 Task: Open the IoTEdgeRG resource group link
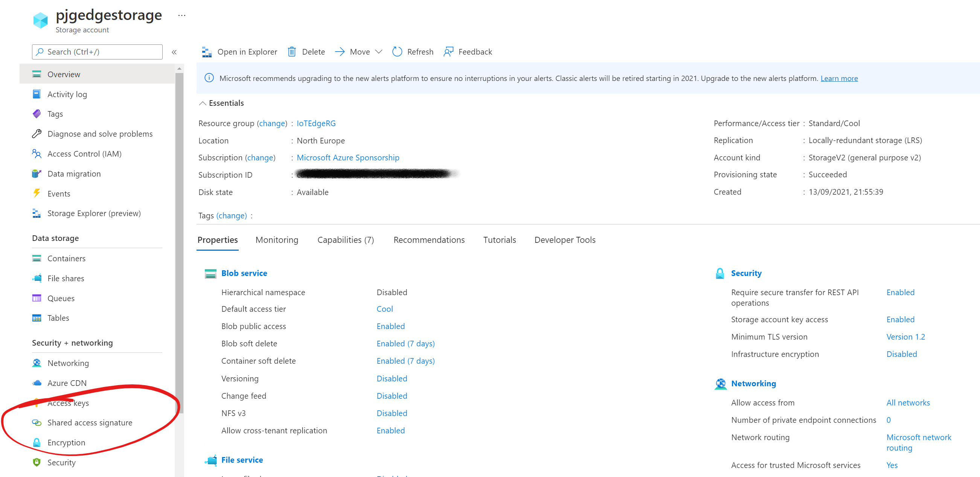tap(316, 123)
